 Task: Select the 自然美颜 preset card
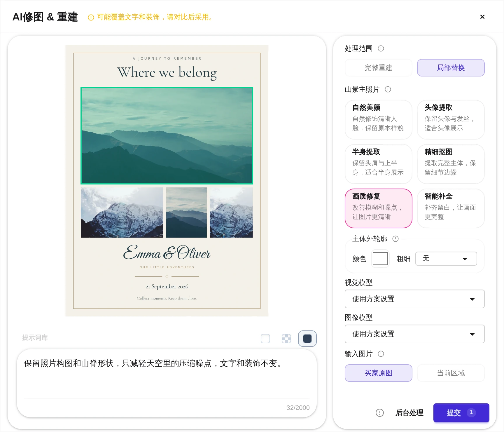pos(379,120)
